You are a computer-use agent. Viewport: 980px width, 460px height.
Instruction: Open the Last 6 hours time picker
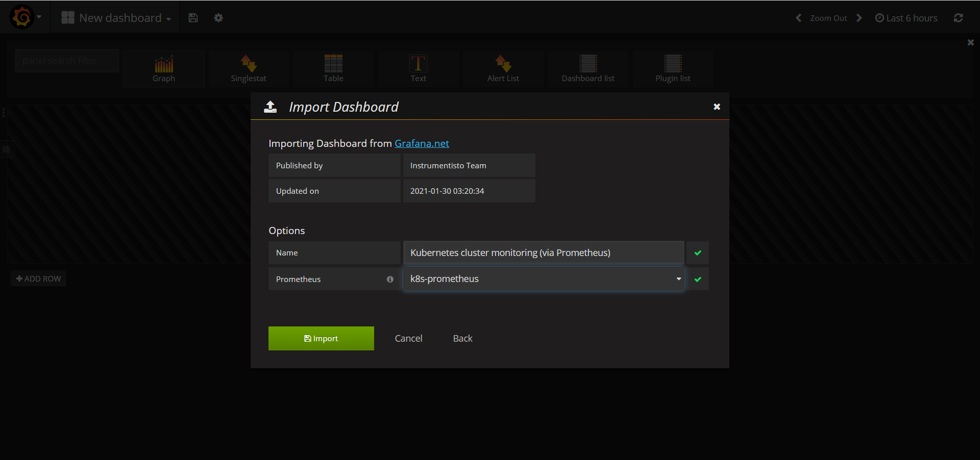tap(906, 18)
